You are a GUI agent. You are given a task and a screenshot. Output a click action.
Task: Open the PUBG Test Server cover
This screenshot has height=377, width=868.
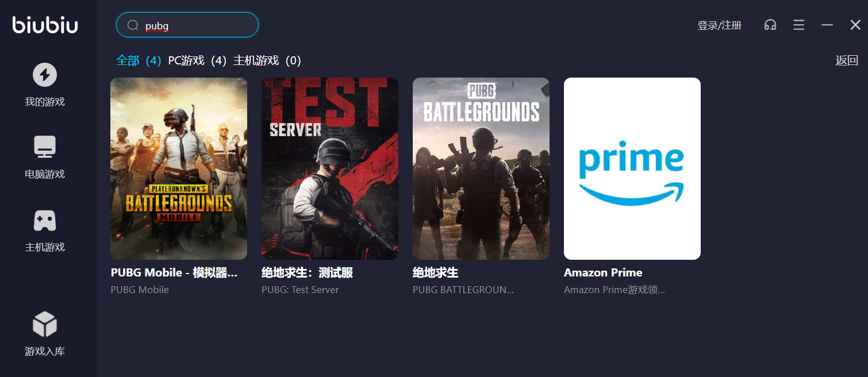(330, 168)
